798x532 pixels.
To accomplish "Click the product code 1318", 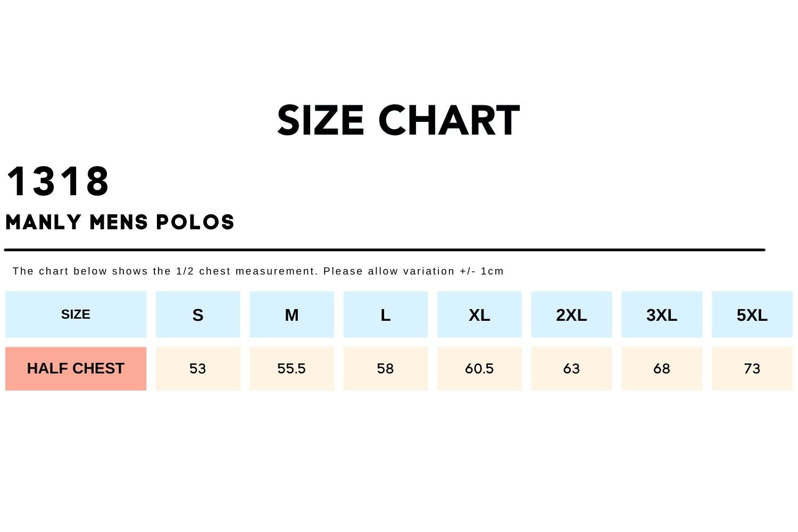I will point(58,181).
